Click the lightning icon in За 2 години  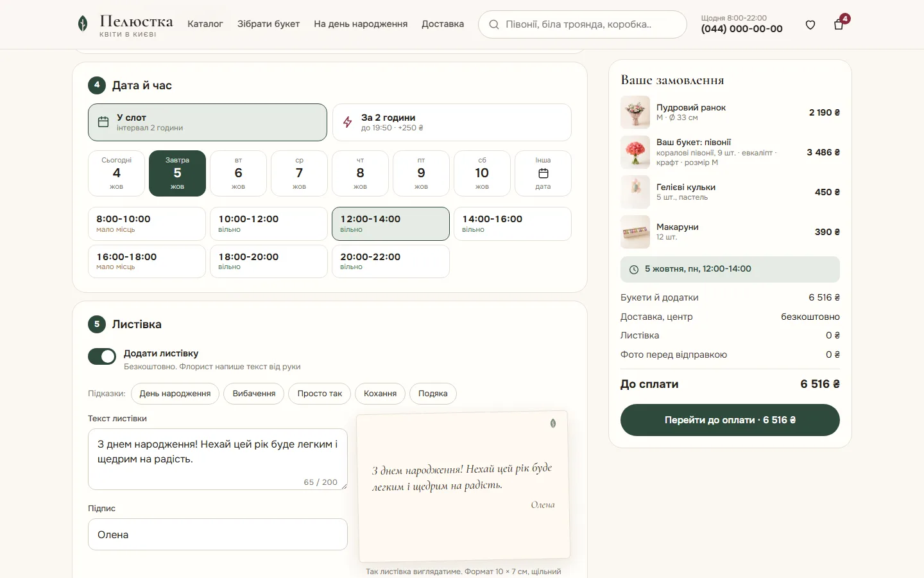point(348,122)
